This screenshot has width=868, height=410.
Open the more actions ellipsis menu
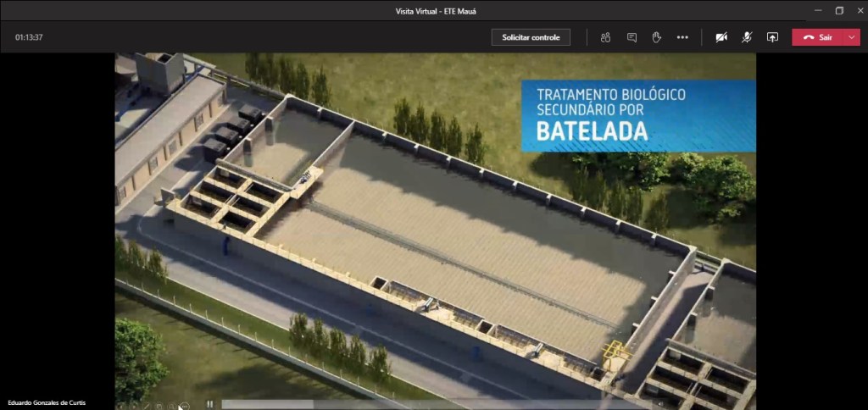click(x=682, y=37)
